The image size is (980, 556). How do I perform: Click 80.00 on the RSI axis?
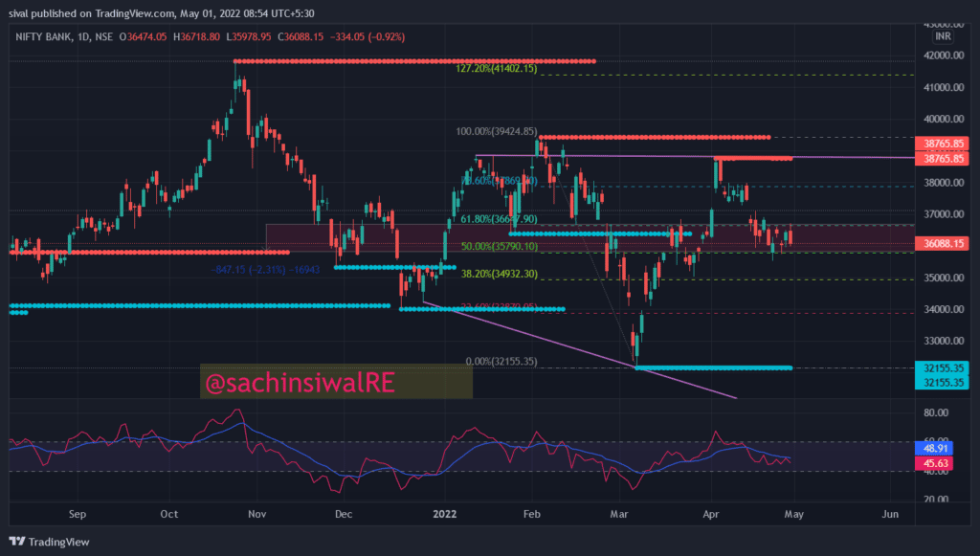936,413
